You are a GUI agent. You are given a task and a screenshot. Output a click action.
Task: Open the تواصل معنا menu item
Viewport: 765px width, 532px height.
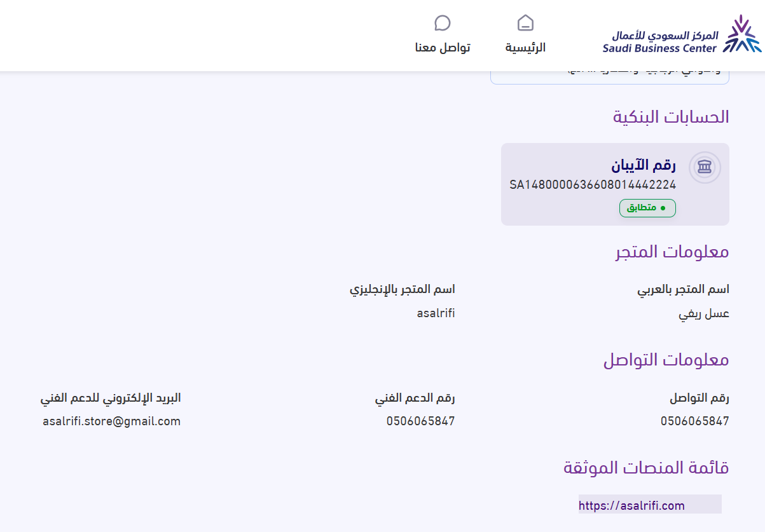click(443, 48)
